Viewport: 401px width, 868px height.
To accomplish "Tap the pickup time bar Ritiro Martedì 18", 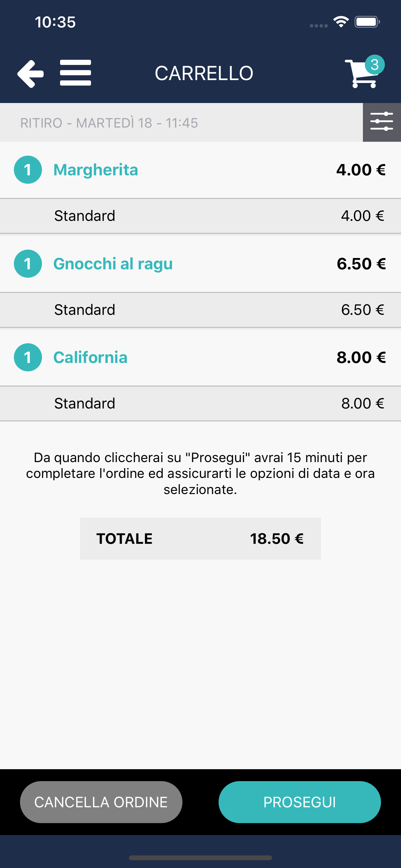I will [x=109, y=123].
